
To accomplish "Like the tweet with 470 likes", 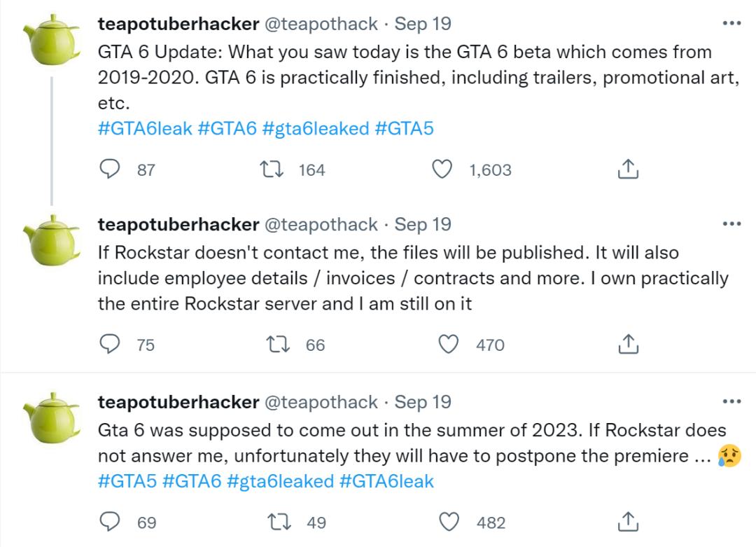I will 448,345.
